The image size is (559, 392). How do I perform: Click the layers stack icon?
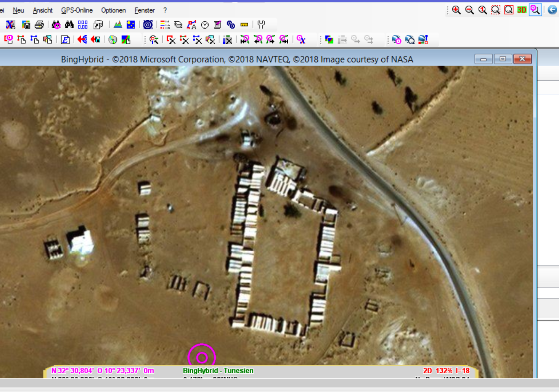coord(178,25)
